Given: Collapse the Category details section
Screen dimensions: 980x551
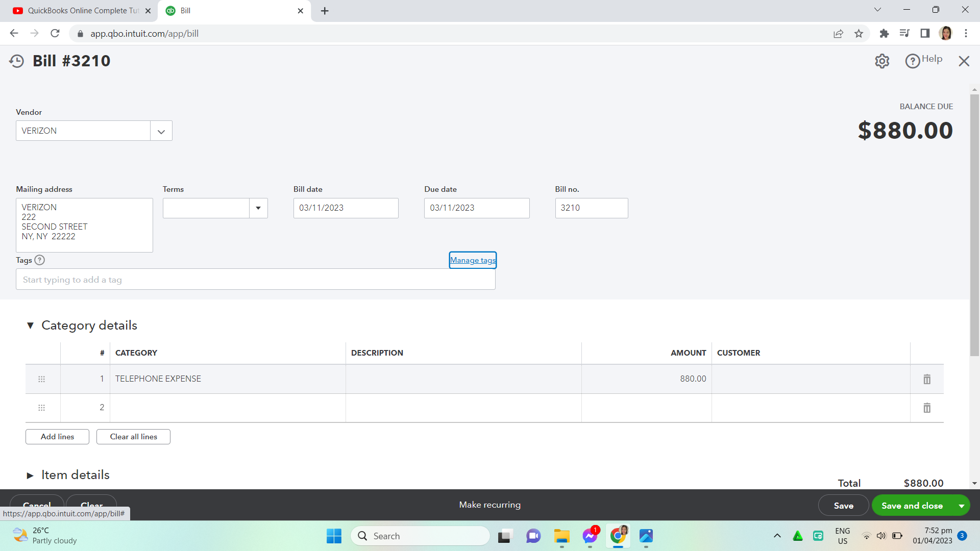Looking at the screenshot, I should pos(30,325).
